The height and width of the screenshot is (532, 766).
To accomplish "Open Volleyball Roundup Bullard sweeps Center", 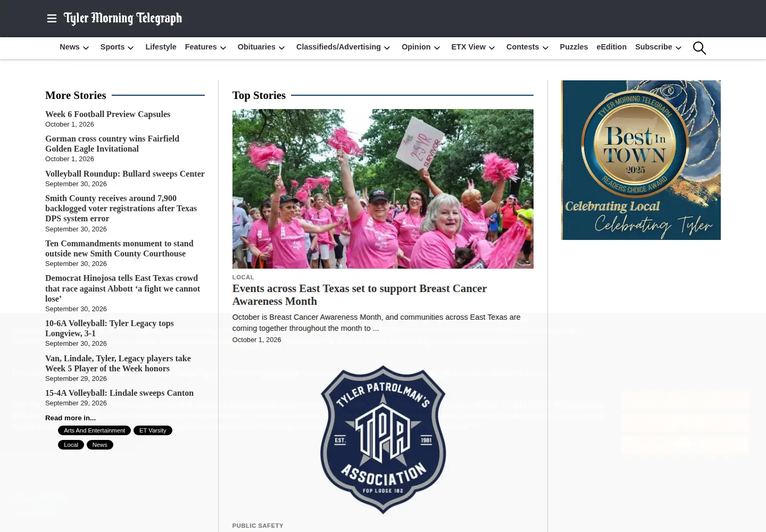I will pyautogui.click(x=125, y=174).
